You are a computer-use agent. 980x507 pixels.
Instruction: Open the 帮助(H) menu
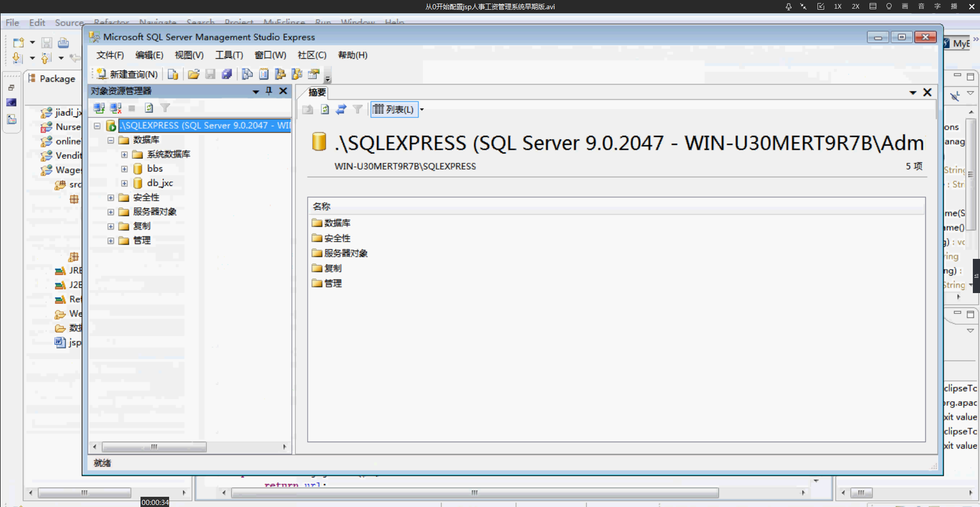coord(353,55)
